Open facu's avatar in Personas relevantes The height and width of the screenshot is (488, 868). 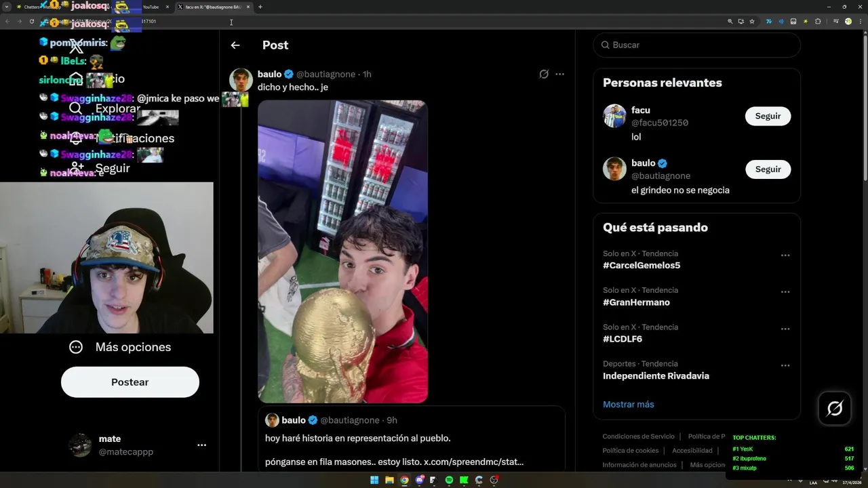(614, 116)
